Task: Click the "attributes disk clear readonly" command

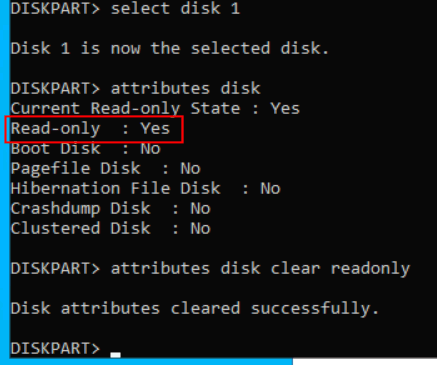Action: [x=260, y=268]
